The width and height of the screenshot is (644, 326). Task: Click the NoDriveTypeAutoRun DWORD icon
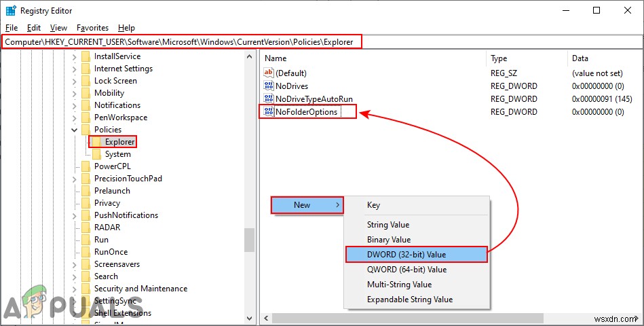pyautogui.click(x=269, y=98)
